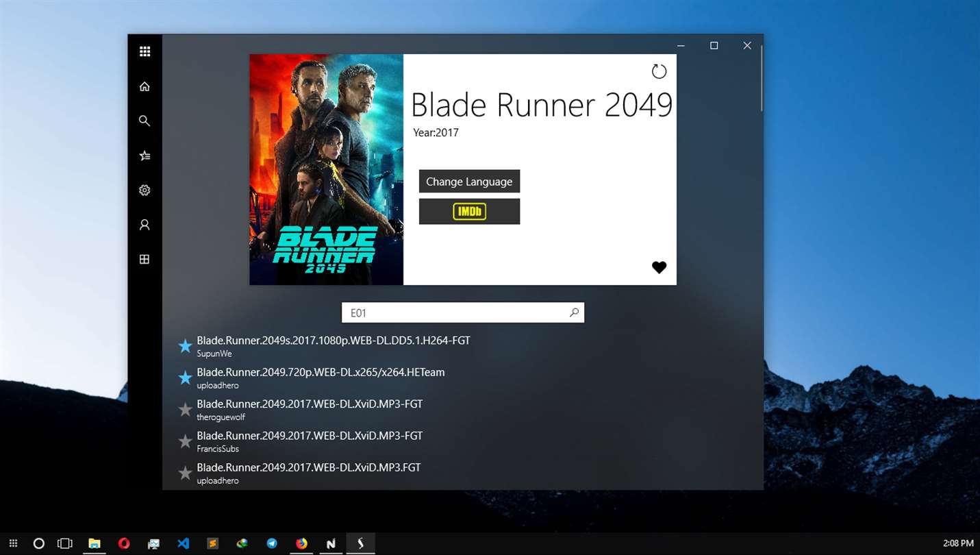Switch to the N app on taskbar
Image resolution: width=980 pixels, height=555 pixels.
tap(331, 543)
